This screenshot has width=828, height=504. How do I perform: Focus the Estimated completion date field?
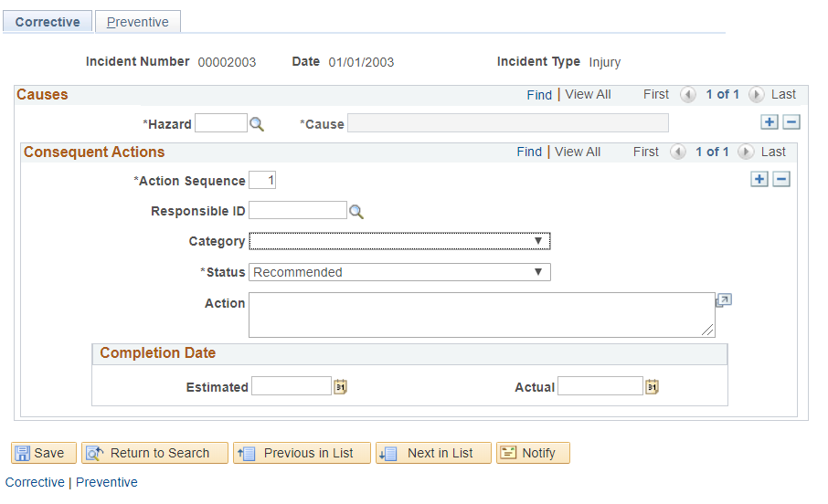292,386
